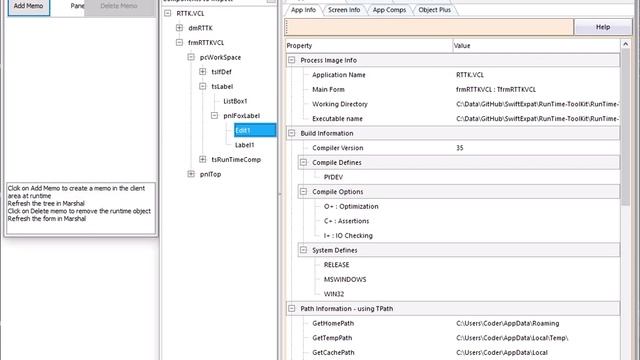Click the Working Directory property row
This screenshot has width=640, height=360.
pos(453,104)
